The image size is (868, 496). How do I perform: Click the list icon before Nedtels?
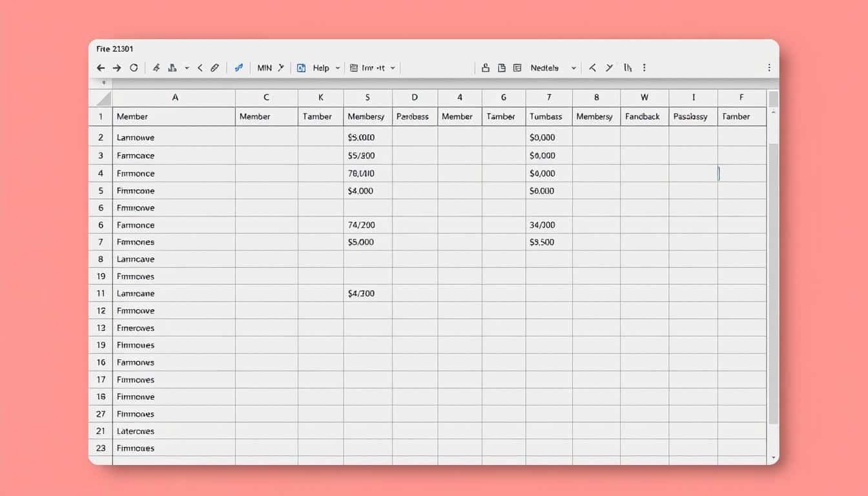point(517,68)
